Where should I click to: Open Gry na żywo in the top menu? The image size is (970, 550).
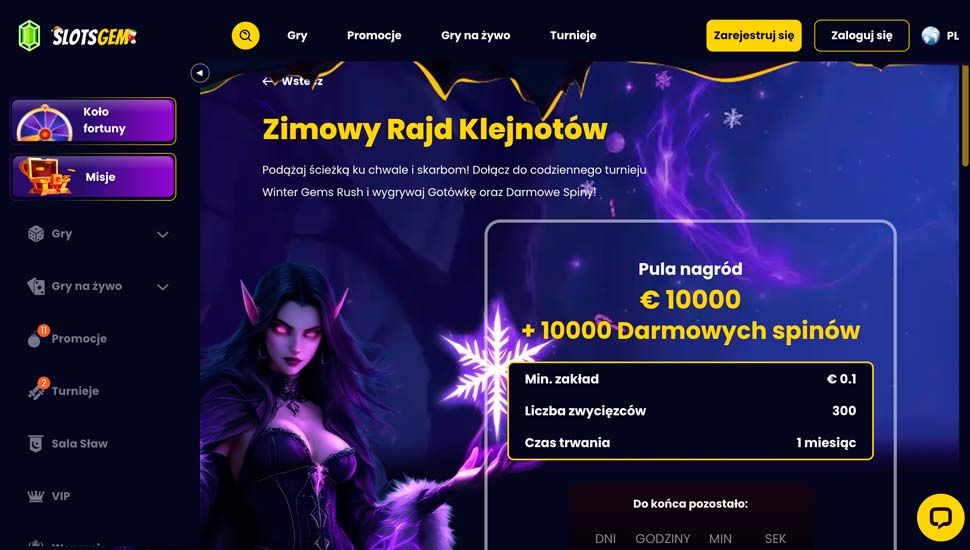click(476, 35)
